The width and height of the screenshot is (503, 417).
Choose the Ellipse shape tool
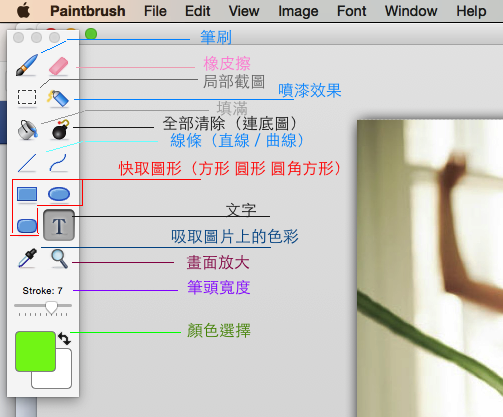tap(59, 194)
